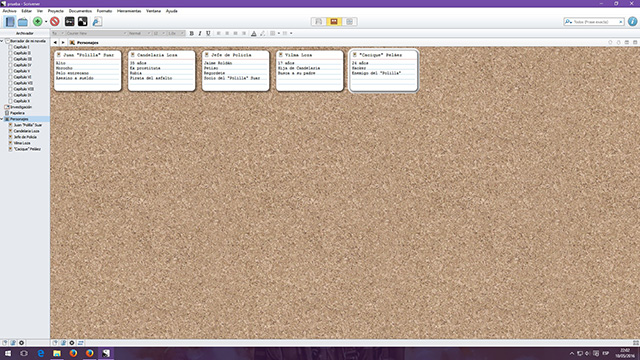Open Microsoft Edge from taskbar
Image resolution: width=640 pixels, height=360 pixels.
40,353
